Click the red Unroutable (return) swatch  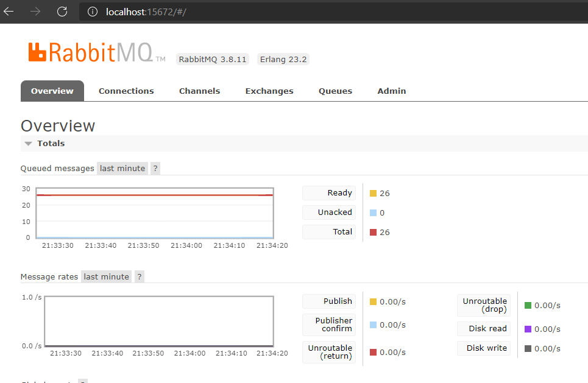[373, 353]
